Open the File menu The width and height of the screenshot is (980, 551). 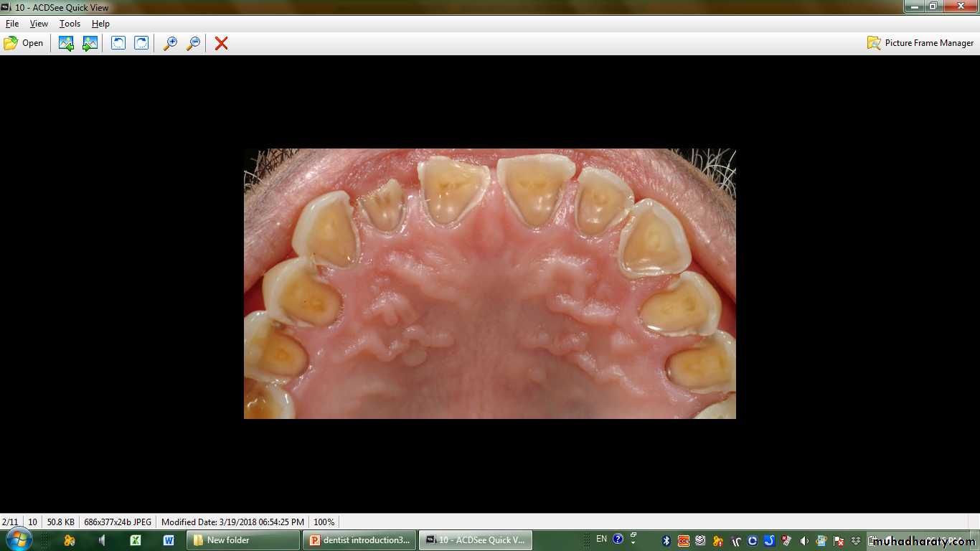pyautogui.click(x=12, y=24)
